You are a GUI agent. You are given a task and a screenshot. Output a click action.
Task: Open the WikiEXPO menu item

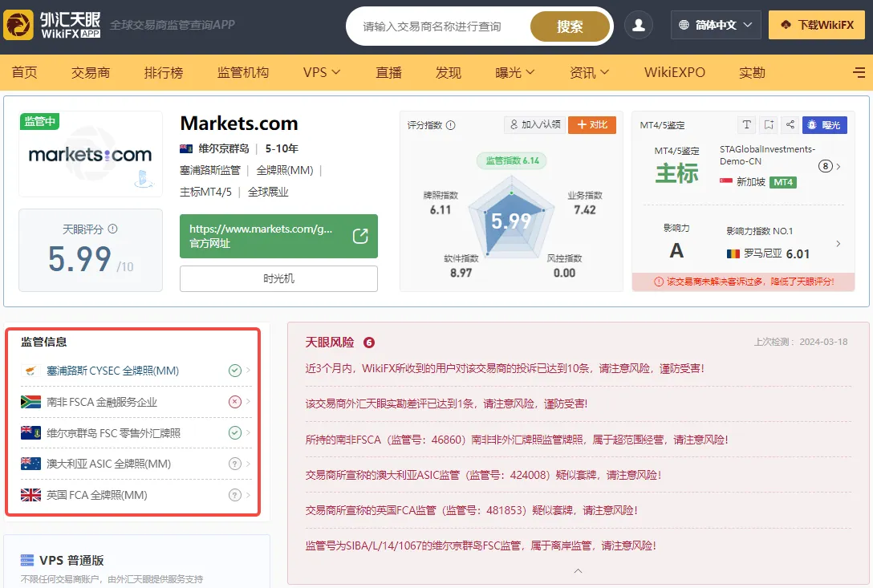(675, 72)
